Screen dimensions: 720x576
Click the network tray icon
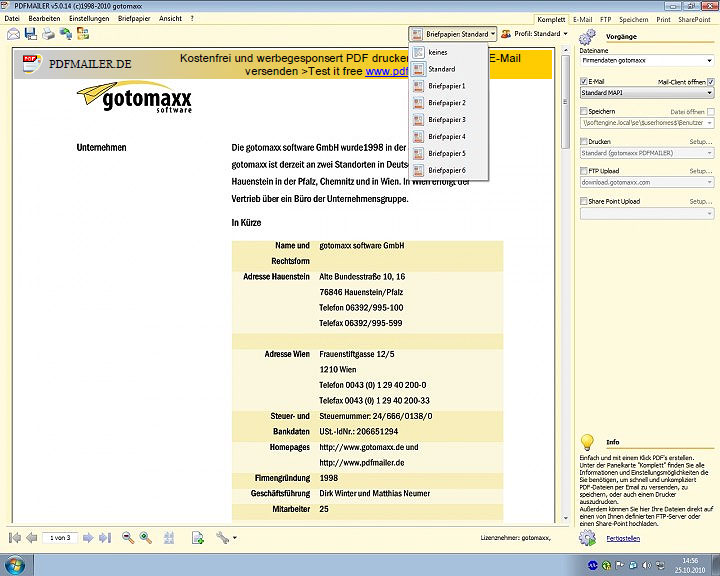pos(660,565)
